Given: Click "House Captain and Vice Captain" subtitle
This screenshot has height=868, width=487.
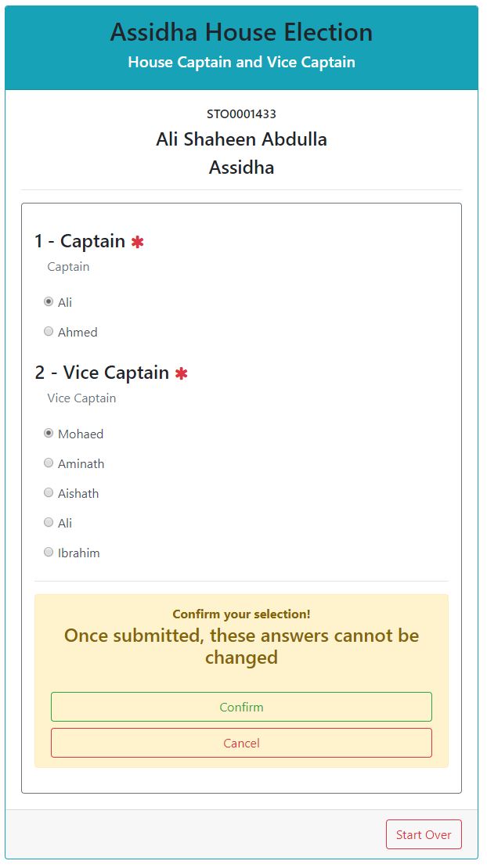Looking at the screenshot, I should click(241, 62).
